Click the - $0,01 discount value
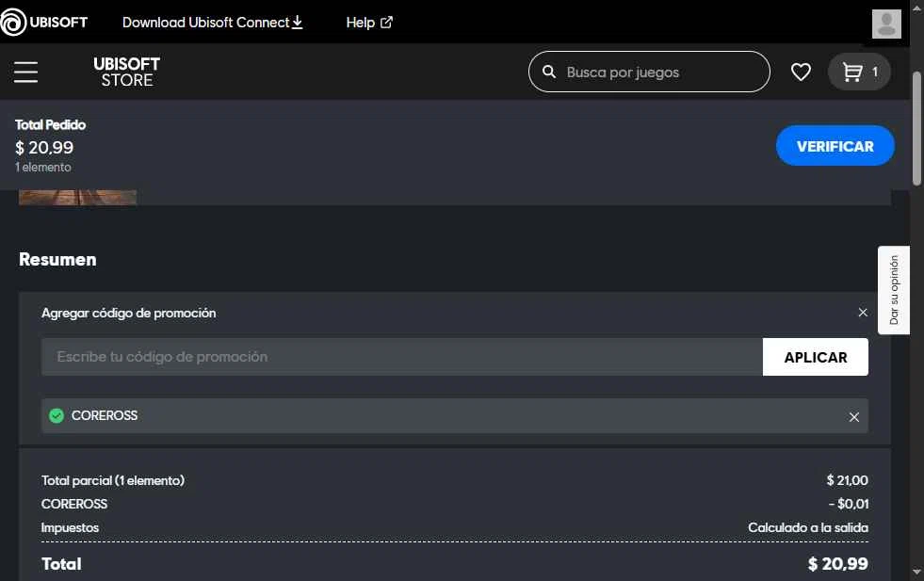The width and height of the screenshot is (924, 581). coord(848,504)
